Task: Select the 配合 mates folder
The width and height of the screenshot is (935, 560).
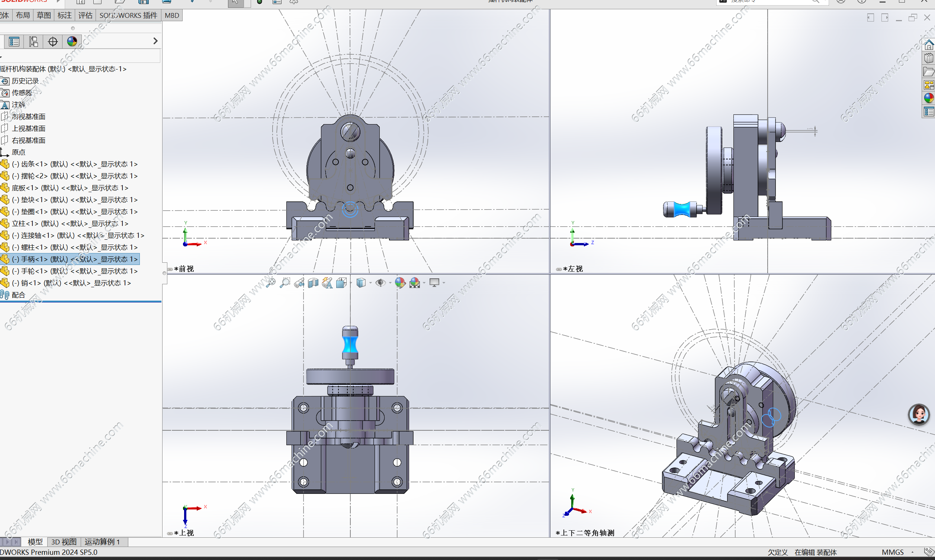Action: [x=18, y=295]
